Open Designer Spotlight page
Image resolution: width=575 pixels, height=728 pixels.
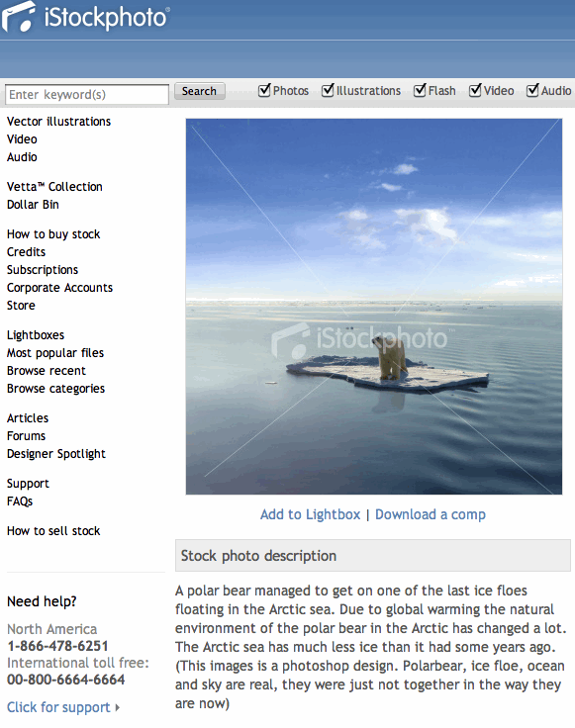[56, 454]
